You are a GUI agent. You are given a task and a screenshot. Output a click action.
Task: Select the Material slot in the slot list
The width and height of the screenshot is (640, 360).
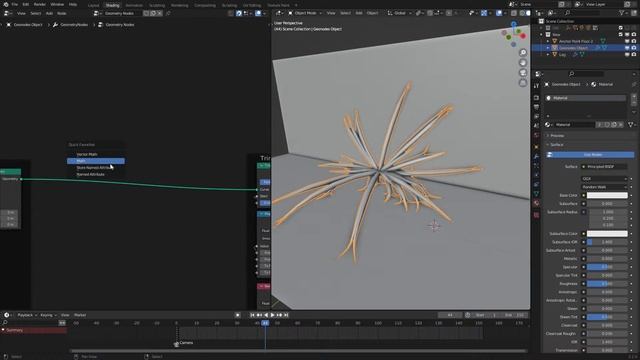(x=586, y=98)
